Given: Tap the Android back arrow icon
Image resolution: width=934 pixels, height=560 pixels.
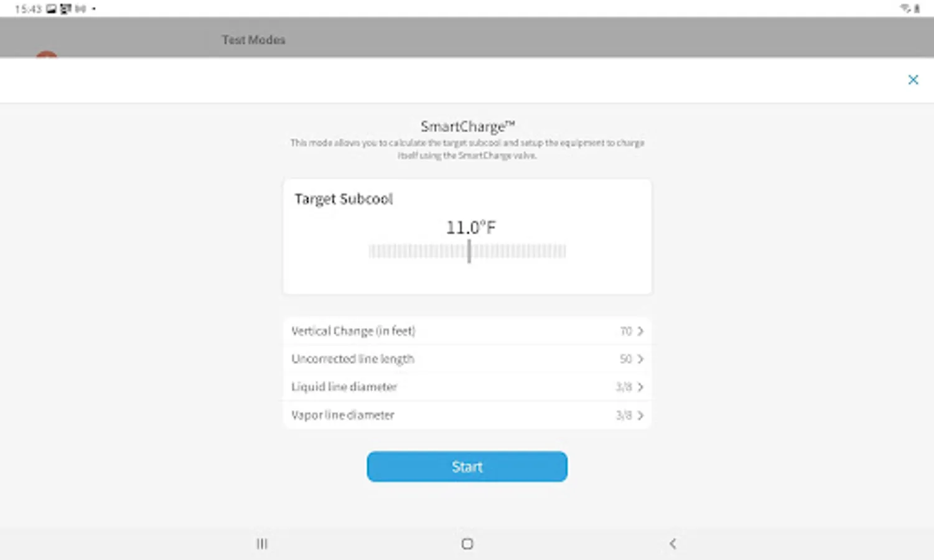Looking at the screenshot, I should (673, 544).
